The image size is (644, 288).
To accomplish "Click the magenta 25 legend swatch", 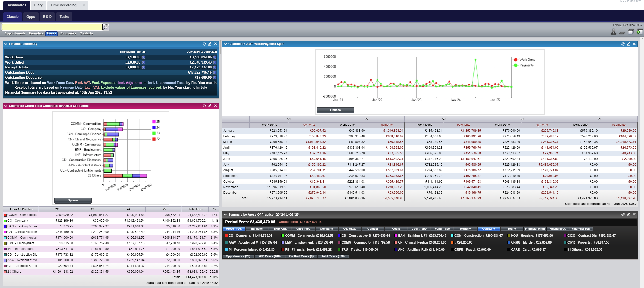I will 154,122.
